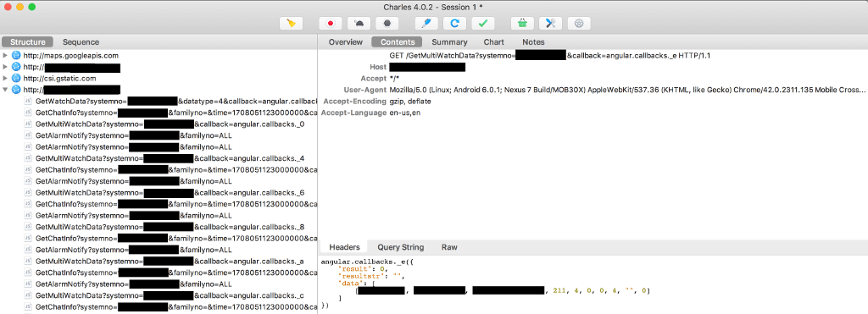Click file icon of GetMultiWatchData callbacks._a row

28,261
